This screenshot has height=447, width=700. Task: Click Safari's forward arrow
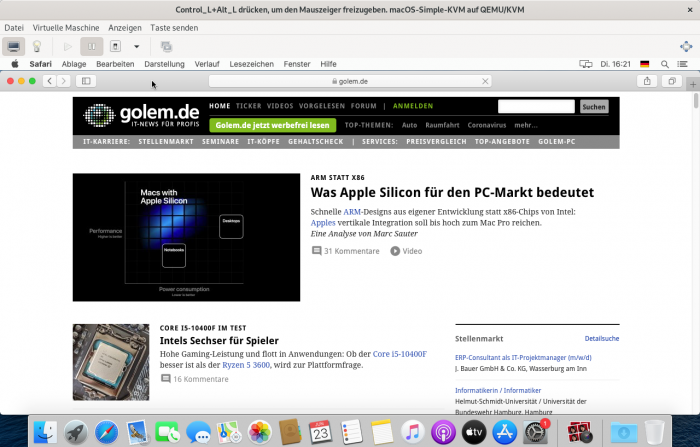pyautogui.click(x=63, y=81)
